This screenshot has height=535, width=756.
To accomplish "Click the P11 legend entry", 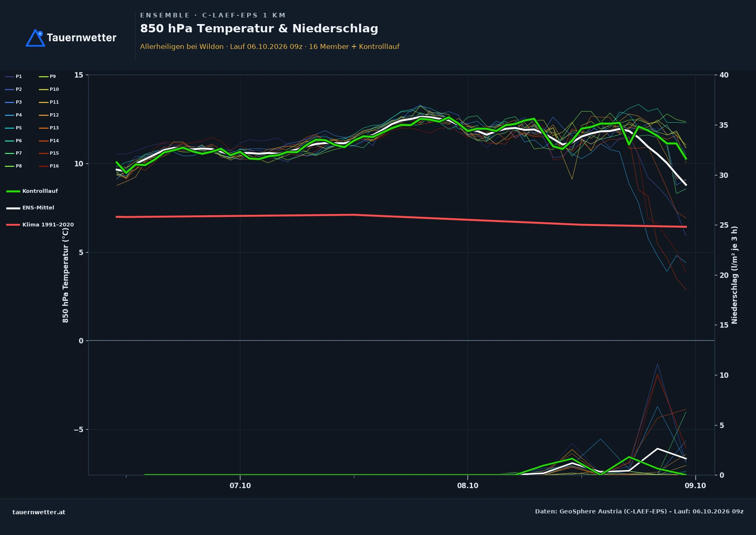I will coord(49,102).
